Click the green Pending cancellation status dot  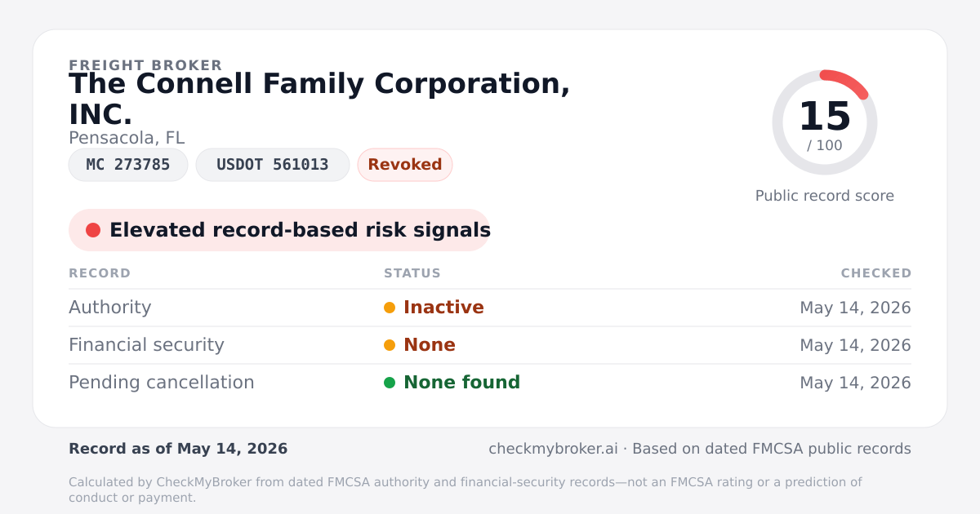[x=390, y=383]
